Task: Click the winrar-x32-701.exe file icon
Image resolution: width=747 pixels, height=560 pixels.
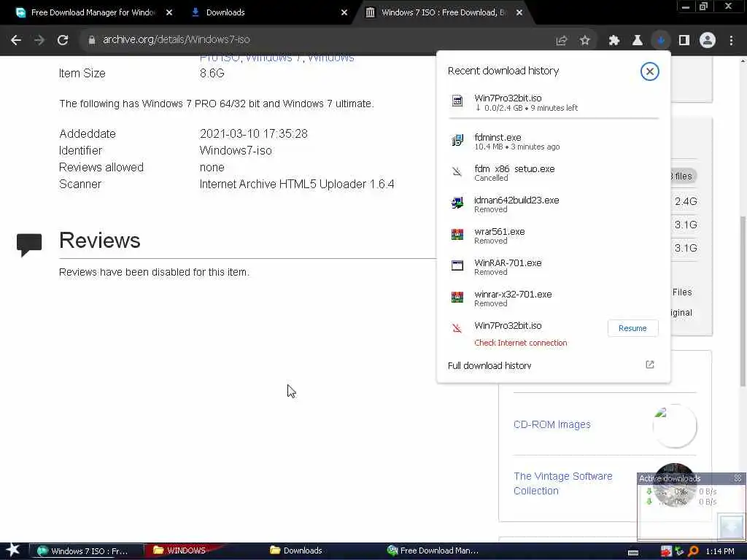Action: 457,297
